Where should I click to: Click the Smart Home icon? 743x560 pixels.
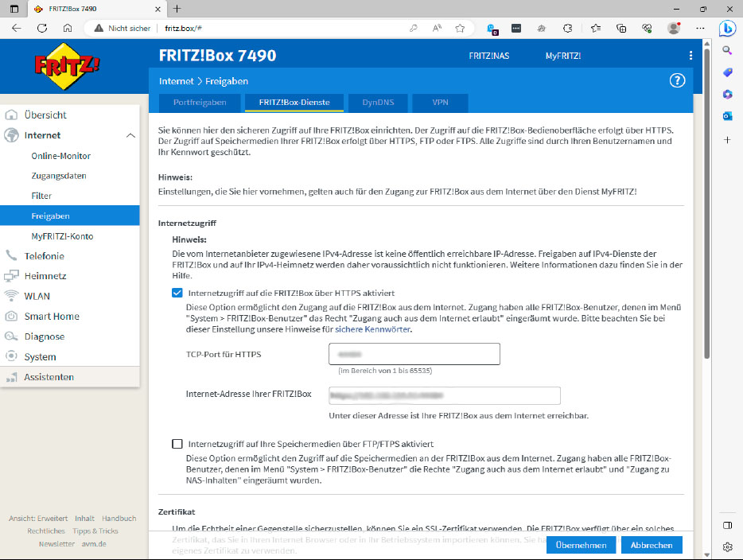coord(11,316)
